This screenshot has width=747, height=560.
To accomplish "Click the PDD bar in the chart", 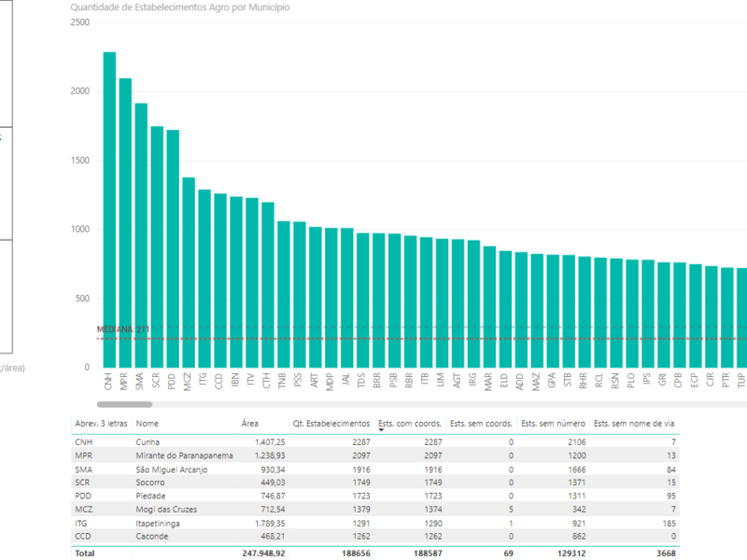I will coord(173,248).
